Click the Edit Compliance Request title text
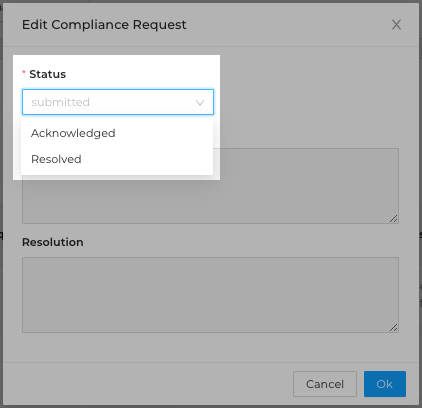Viewport: 422px width, 408px height. [104, 25]
